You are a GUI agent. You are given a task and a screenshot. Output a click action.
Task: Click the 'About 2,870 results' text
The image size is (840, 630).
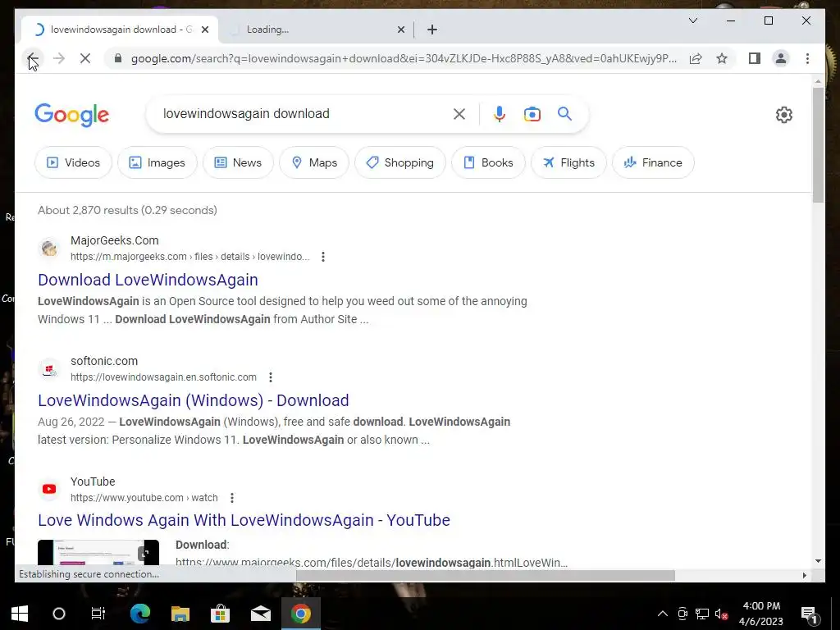[x=127, y=210]
